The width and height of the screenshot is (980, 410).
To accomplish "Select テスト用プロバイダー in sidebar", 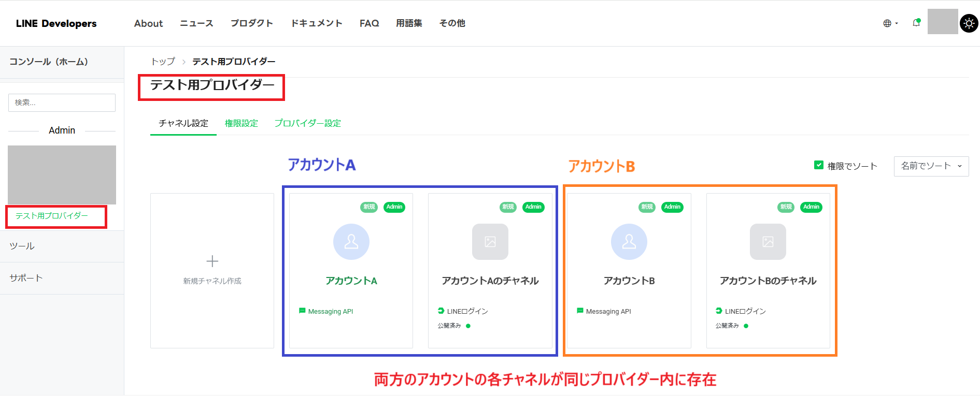I will [x=52, y=216].
